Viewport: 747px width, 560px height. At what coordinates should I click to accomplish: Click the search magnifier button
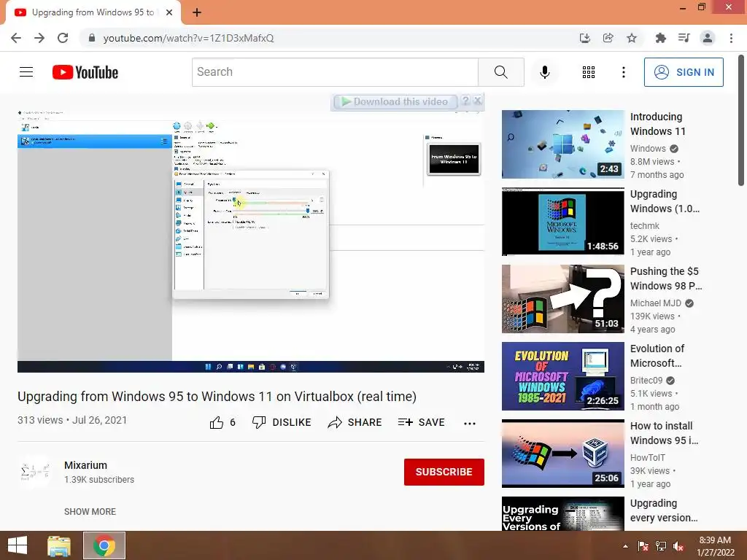coord(500,72)
